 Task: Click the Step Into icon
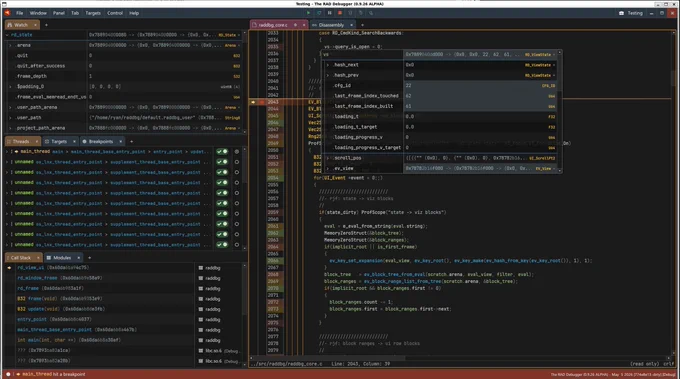click(x=361, y=13)
